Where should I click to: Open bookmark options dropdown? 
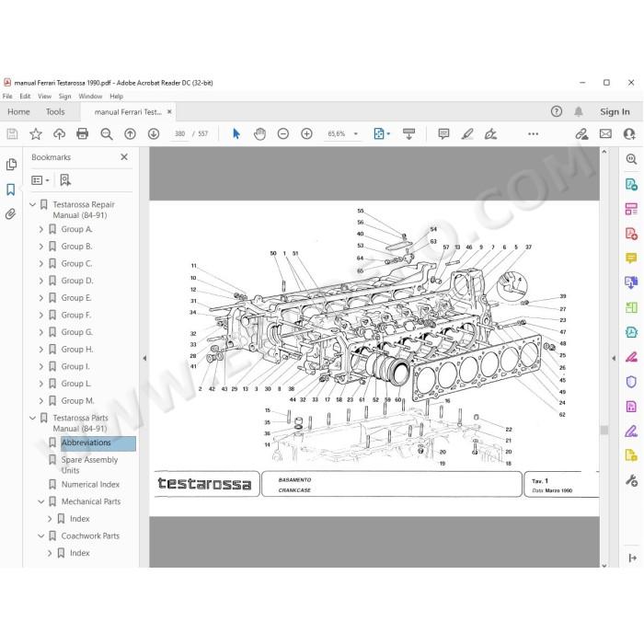(x=40, y=180)
